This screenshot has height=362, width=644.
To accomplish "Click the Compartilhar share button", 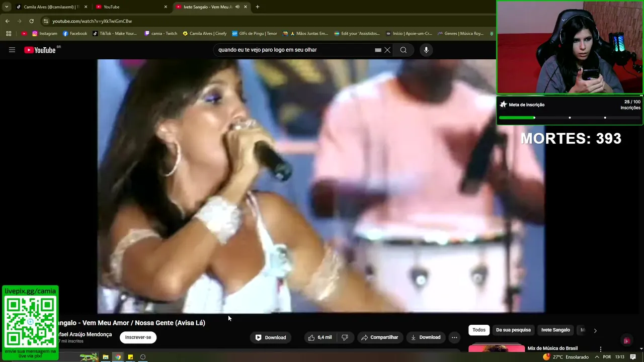I will (x=379, y=337).
